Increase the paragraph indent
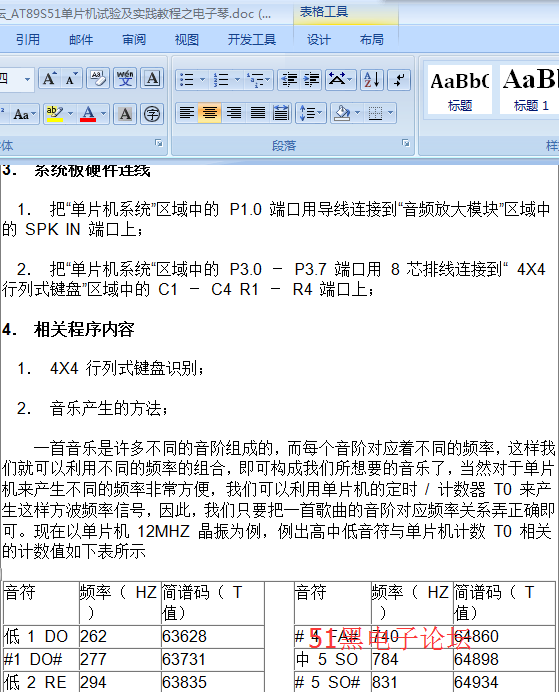The height and width of the screenshot is (692, 559). pyautogui.click(x=311, y=80)
